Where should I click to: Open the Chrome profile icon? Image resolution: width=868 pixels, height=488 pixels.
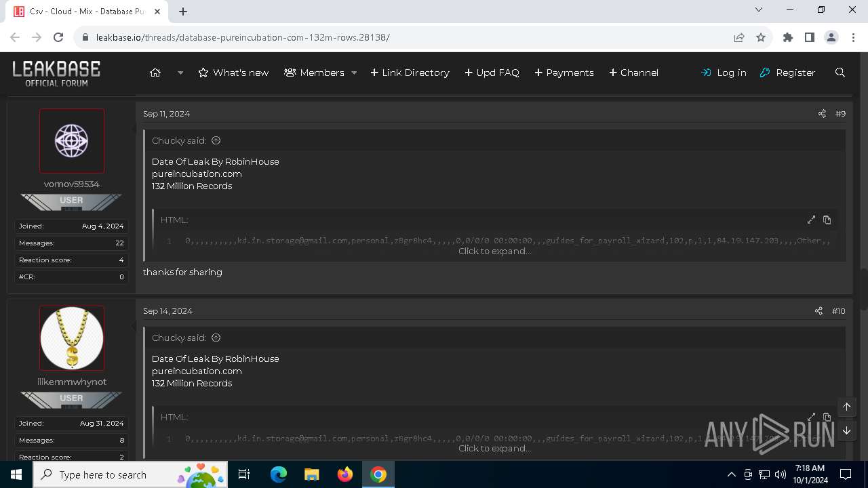pos(831,37)
